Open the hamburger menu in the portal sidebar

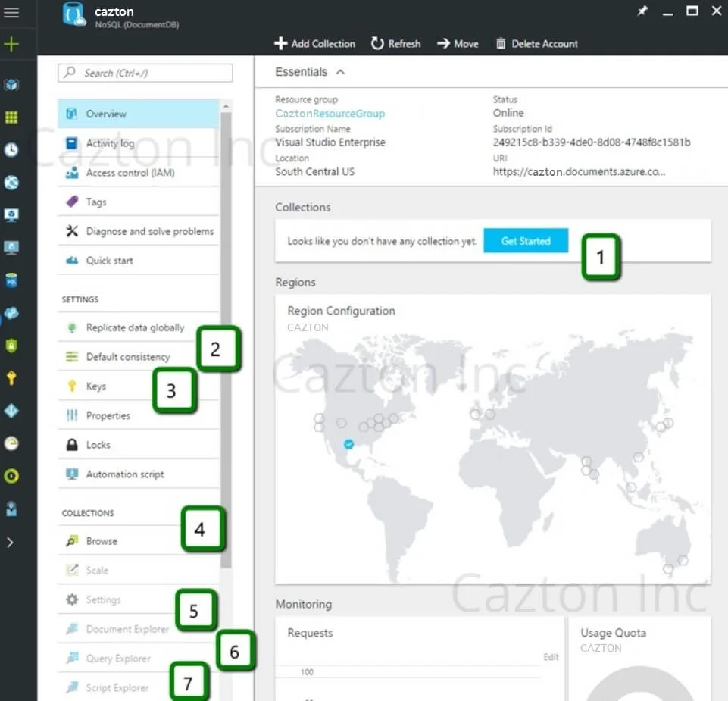[x=11, y=13]
